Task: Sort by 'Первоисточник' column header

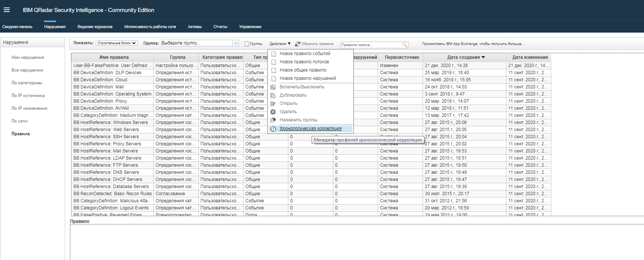Action: (401, 57)
